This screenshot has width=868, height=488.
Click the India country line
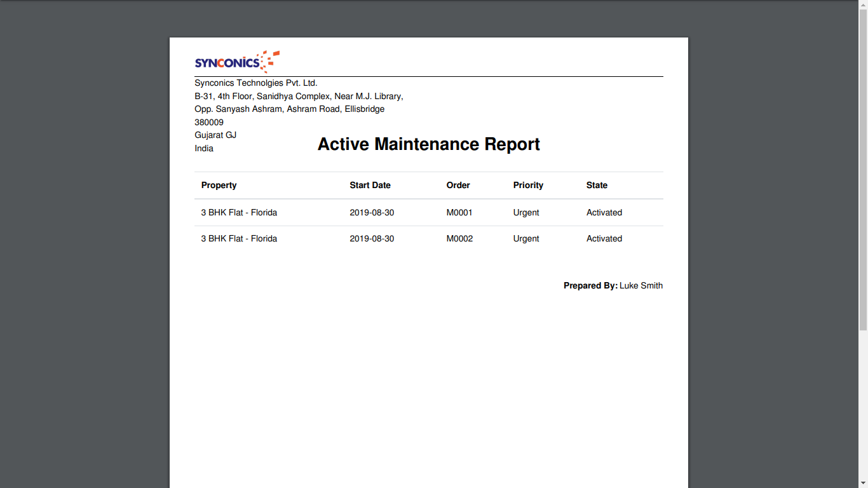(x=204, y=149)
